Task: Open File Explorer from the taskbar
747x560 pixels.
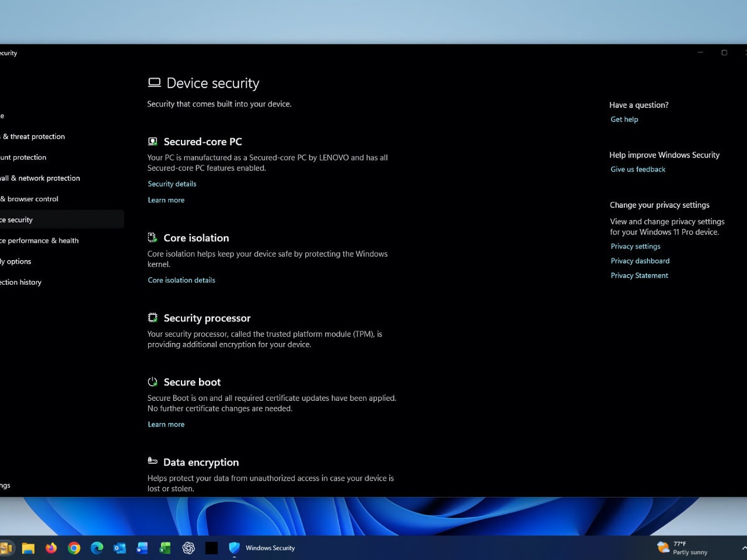Action: click(x=28, y=548)
